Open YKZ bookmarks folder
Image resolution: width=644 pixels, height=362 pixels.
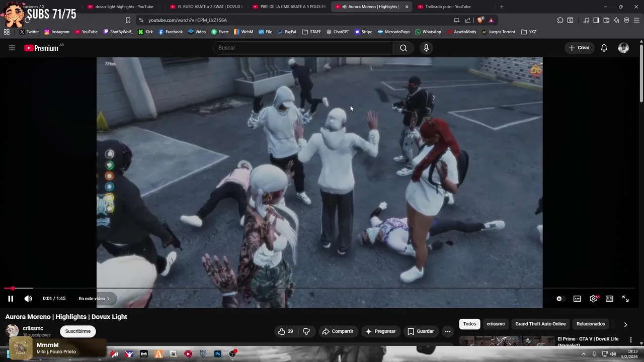[528, 32]
